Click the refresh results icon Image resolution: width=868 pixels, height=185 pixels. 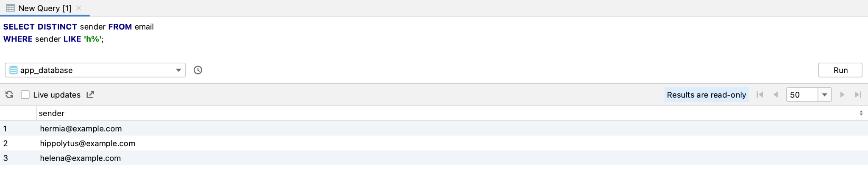pyautogui.click(x=9, y=95)
